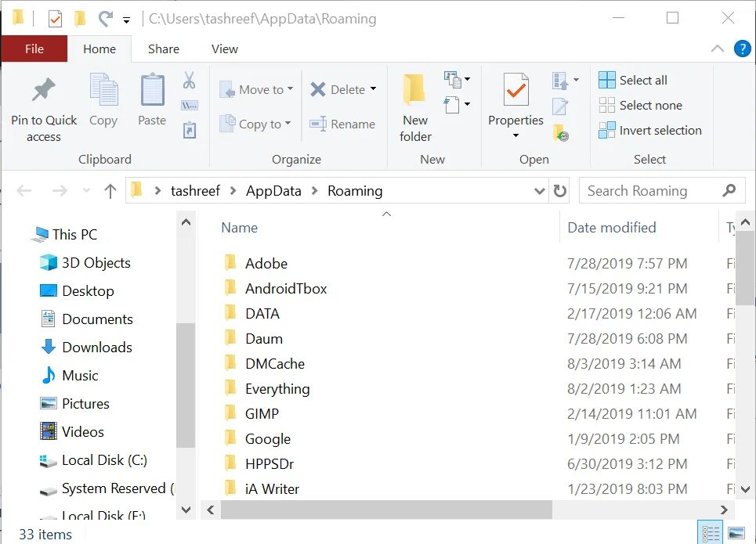Click the Refresh icon beside address bar

click(x=560, y=191)
